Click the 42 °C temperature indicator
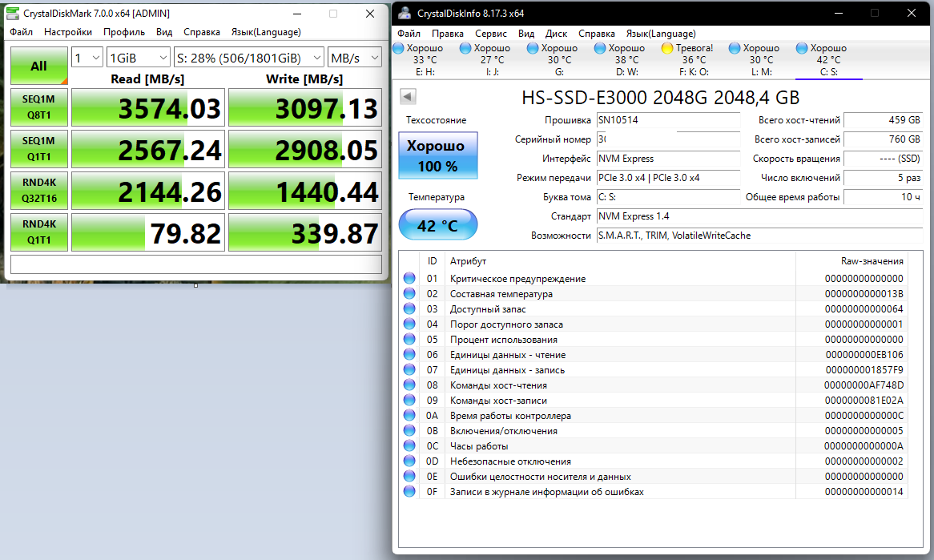 coord(438,225)
